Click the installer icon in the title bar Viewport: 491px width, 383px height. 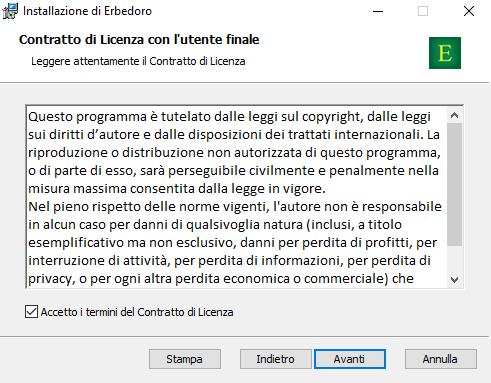pyautogui.click(x=10, y=11)
